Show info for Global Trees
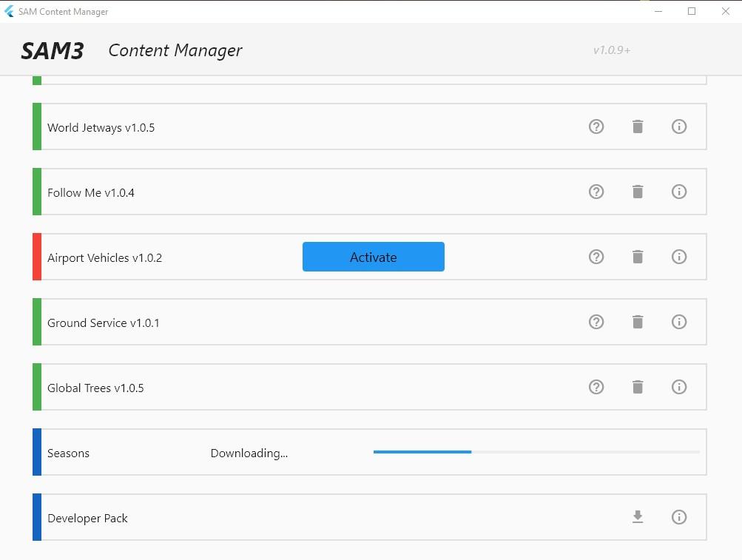 (x=679, y=387)
